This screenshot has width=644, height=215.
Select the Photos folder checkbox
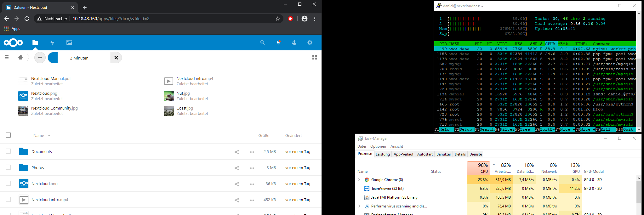tap(8, 167)
